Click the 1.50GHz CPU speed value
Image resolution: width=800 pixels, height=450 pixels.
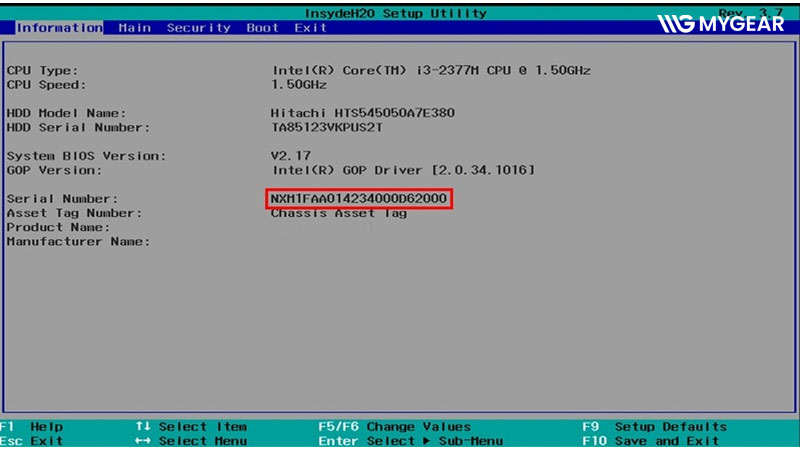pos(299,85)
